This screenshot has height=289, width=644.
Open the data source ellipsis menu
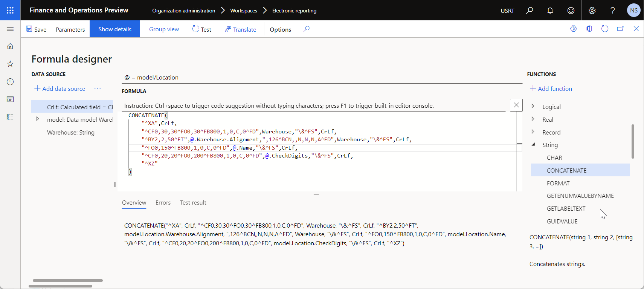pyautogui.click(x=98, y=89)
